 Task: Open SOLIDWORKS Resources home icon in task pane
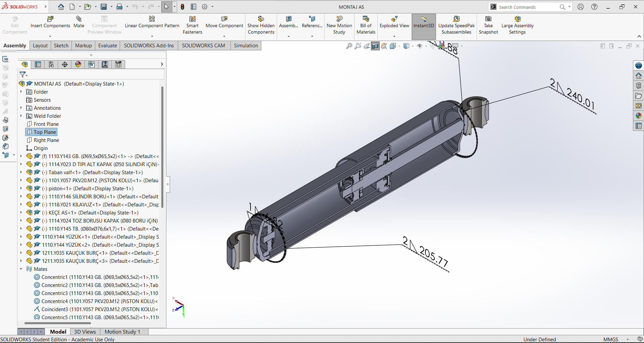pyautogui.click(x=639, y=76)
